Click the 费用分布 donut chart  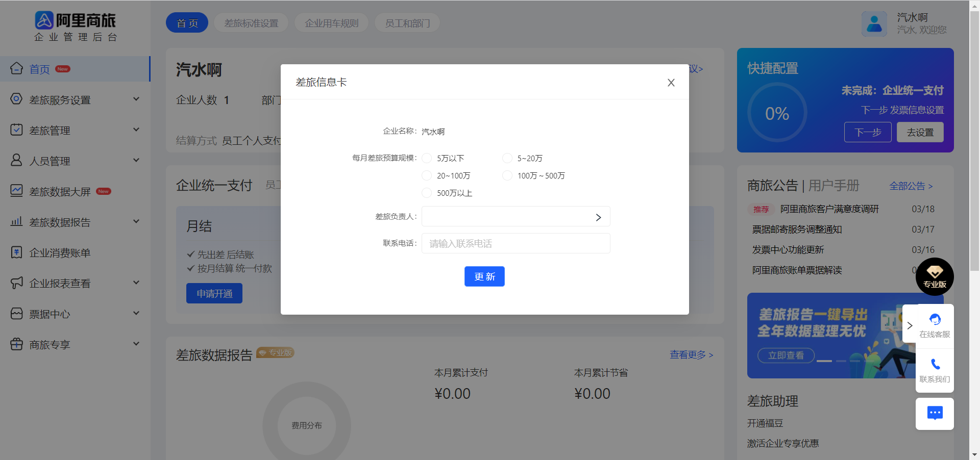pyautogui.click(x=306, y=425)
